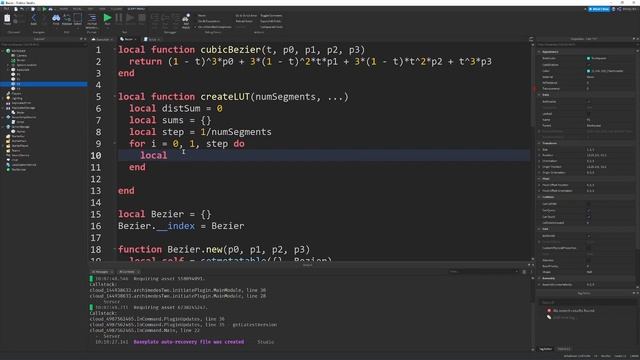Collapse the ServerScriptService node
The width and height of the screenshot is (640, 360).
coord(3,117)
